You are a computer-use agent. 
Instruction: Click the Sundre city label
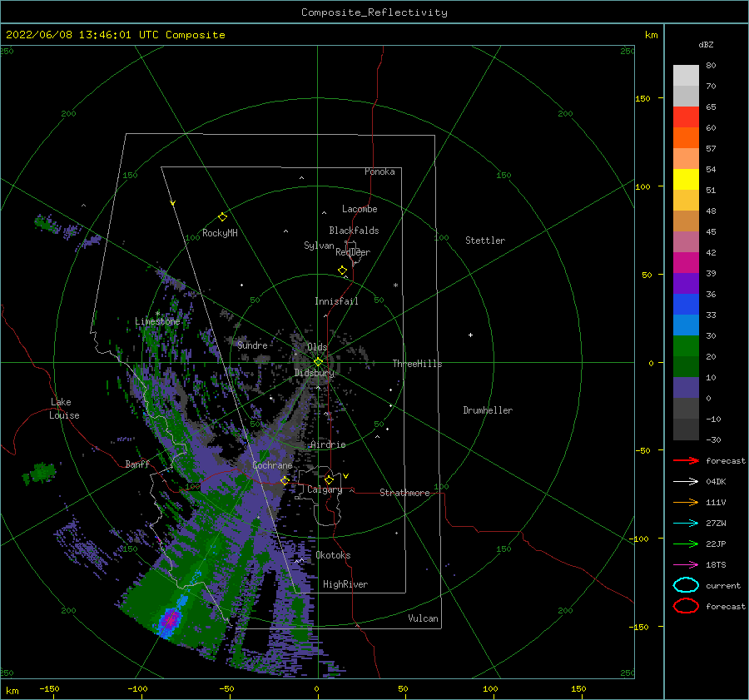click(x=253, y=345)
